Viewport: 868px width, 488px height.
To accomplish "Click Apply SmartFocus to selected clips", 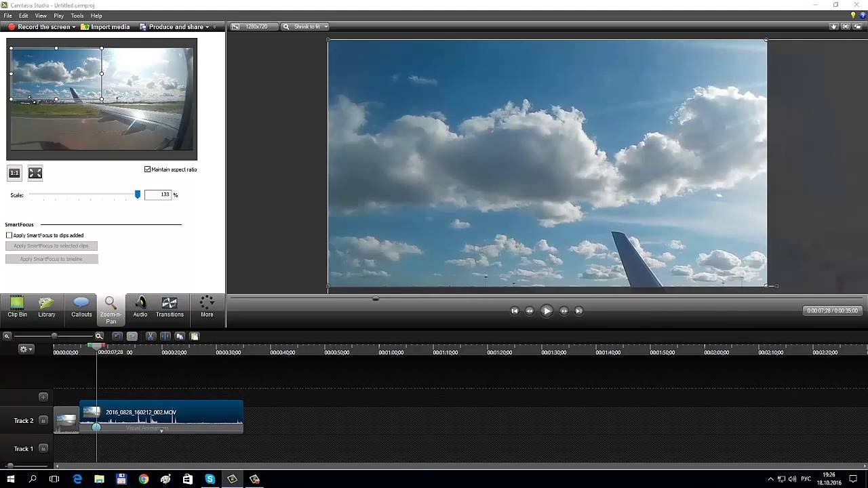I will click(52, 246).
